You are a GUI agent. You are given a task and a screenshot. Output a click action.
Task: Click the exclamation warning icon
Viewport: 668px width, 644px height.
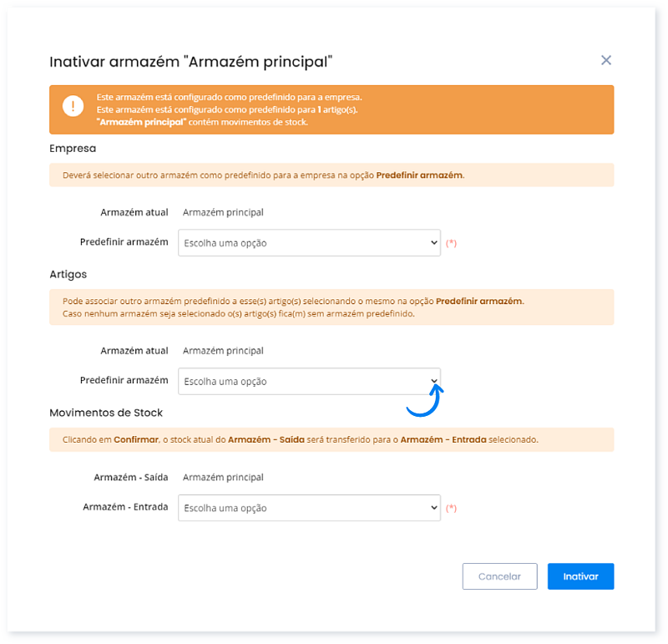(73, 107)
